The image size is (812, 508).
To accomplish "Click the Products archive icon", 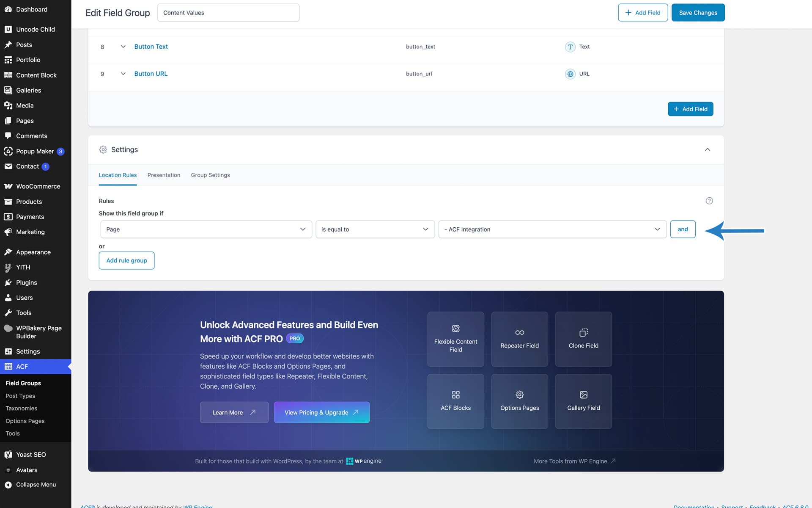I will click(8, 202).
